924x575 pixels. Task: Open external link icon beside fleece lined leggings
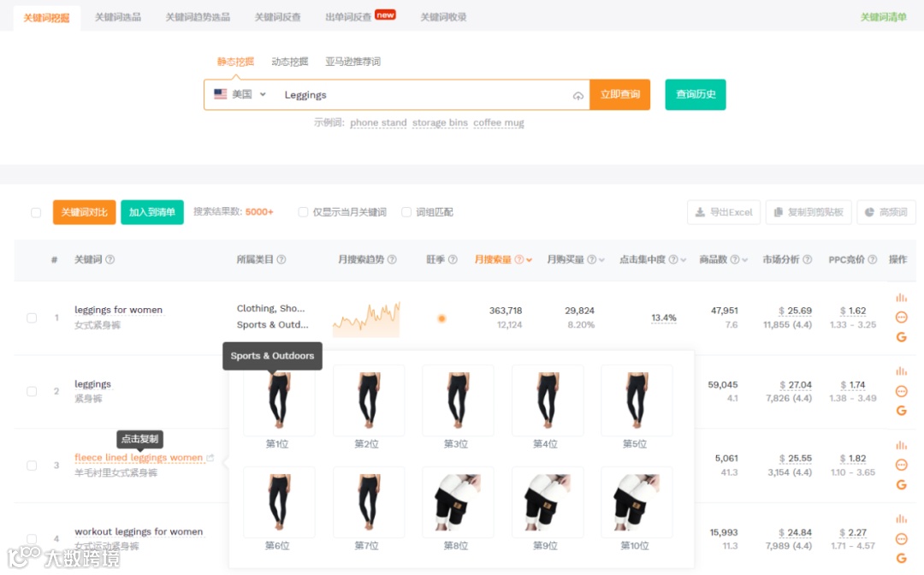coord(210,457)
